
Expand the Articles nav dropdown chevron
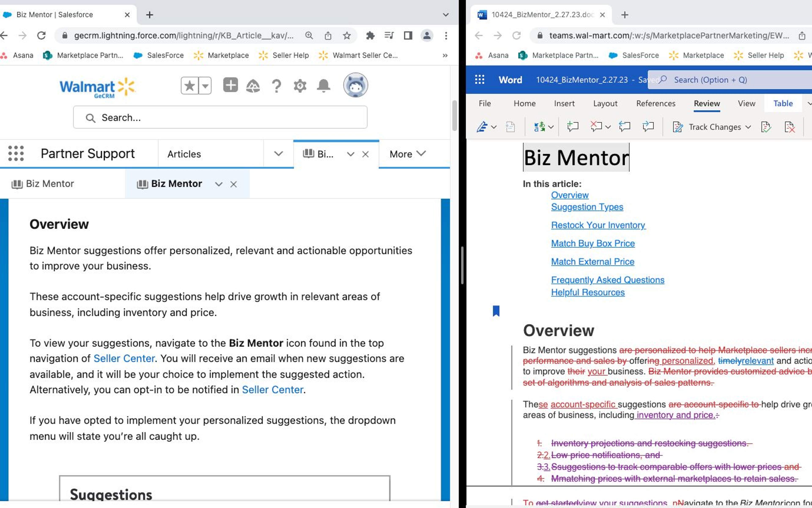click(278, 153)
